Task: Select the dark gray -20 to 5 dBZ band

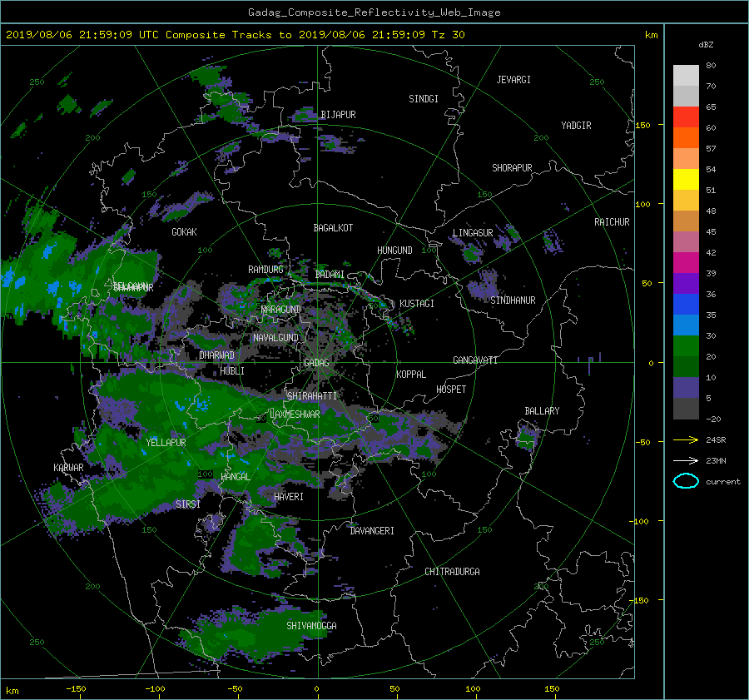Action: [x=686, y=409]
